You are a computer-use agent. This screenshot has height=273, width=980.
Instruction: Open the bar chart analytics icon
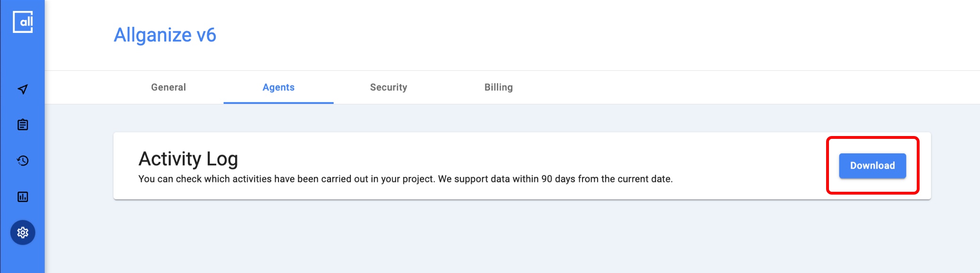click(x=23, y=196)
